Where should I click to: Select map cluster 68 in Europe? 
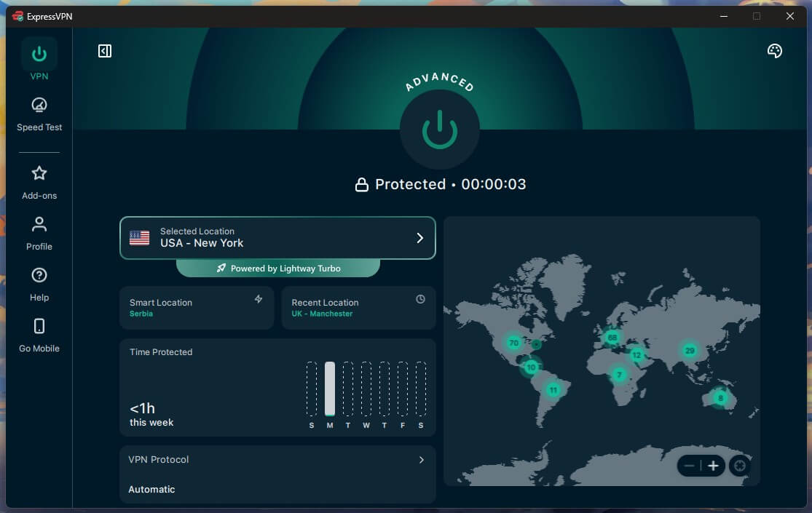612,338
